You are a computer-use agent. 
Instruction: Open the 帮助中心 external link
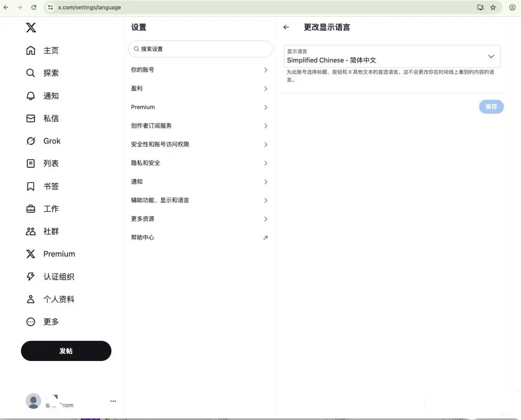point(199,237)
